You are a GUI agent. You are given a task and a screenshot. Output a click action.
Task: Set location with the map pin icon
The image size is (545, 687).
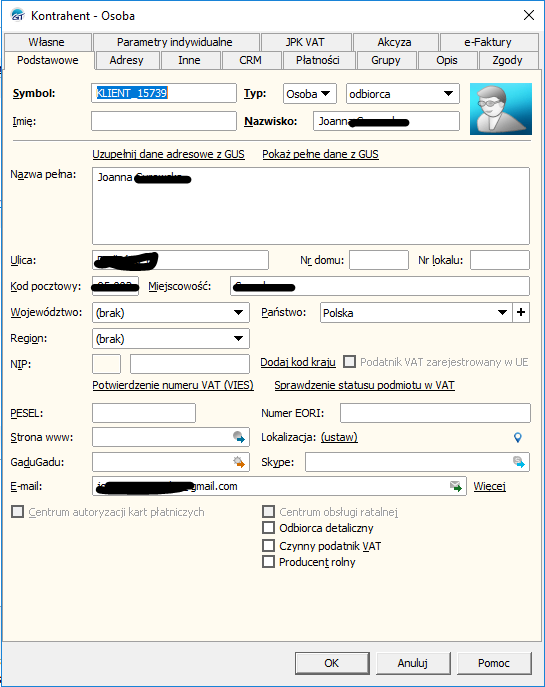click(x=517, y=437)
